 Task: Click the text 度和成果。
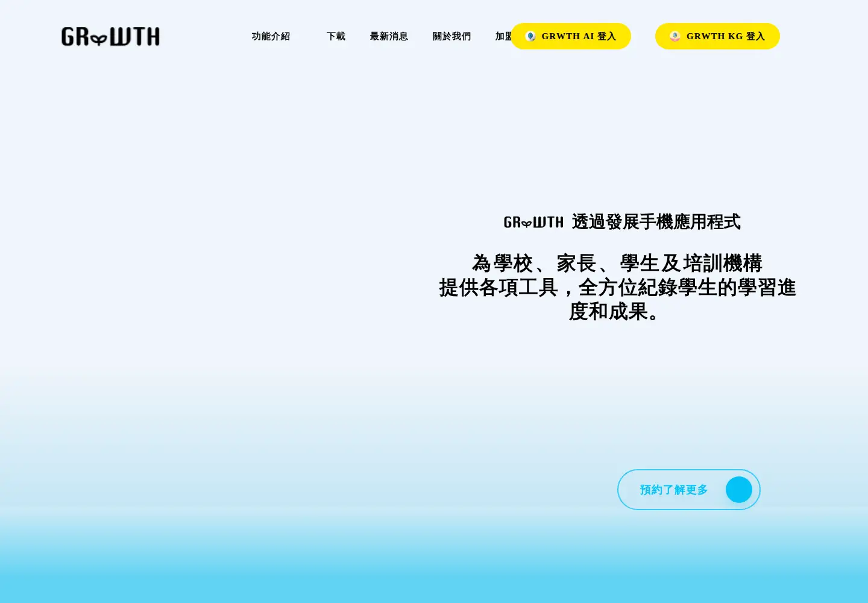pyautogui.click(x=617, y=312)
